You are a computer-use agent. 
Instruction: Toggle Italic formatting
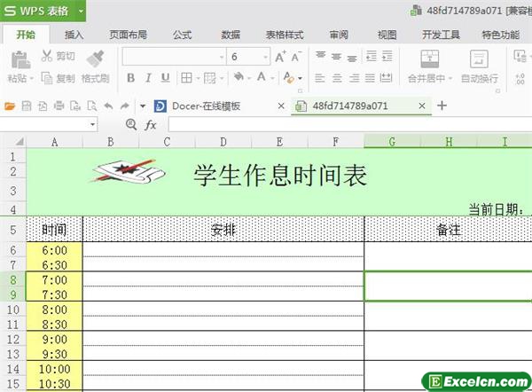(x=148, y=78)
